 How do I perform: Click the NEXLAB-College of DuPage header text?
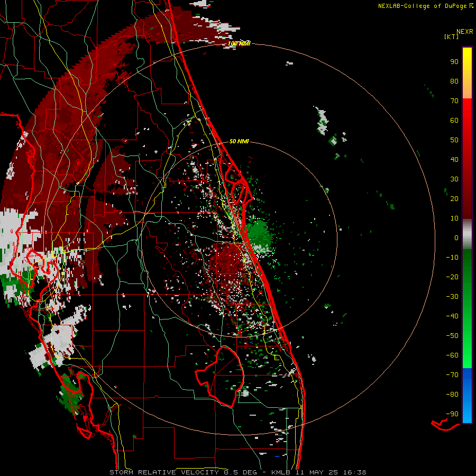425,6
